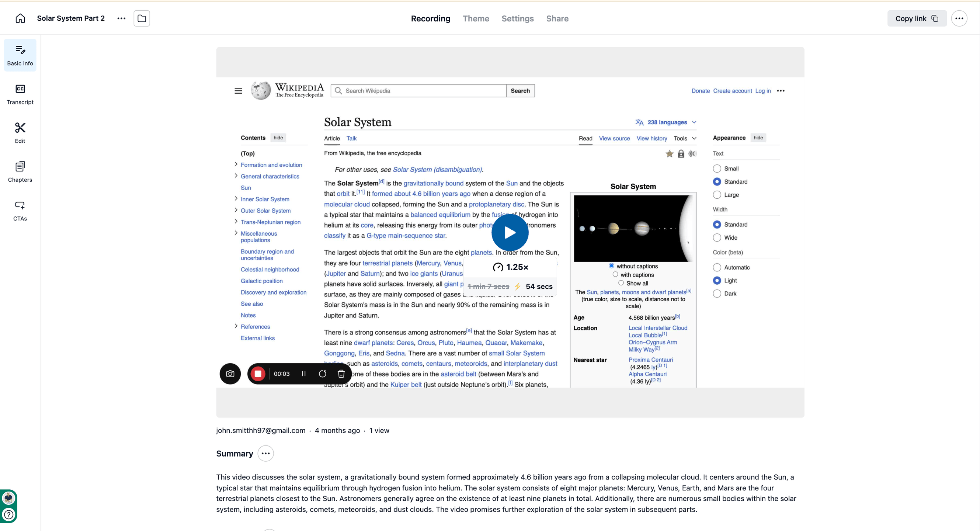Hide the Appearance panel
The width and height of the screenshot is (980, 531).
[x=758, y=138]
